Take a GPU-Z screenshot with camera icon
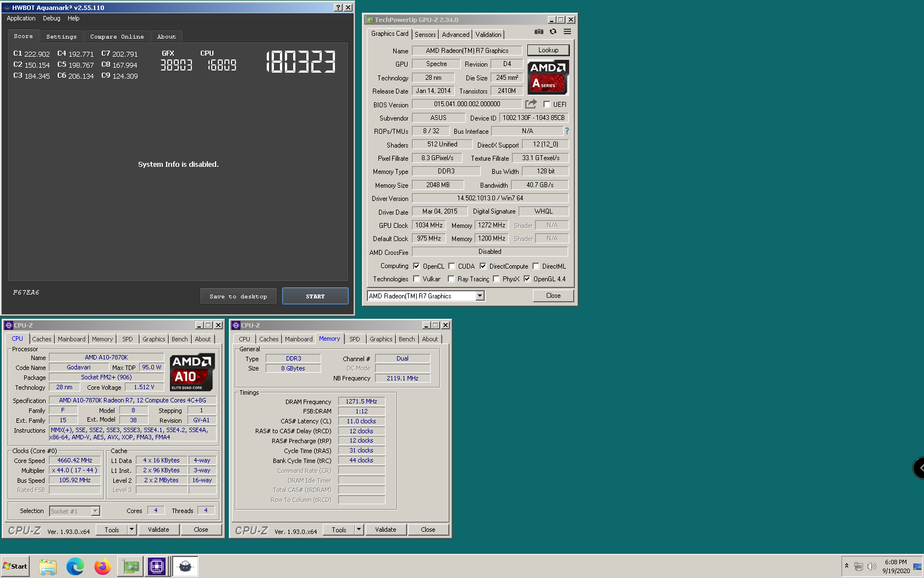The width and height of the screenshot is (924, 578). [539, 32]
